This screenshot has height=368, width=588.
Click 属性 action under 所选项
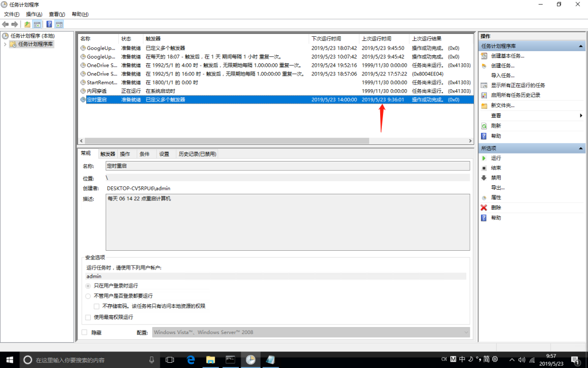[496, 197]
